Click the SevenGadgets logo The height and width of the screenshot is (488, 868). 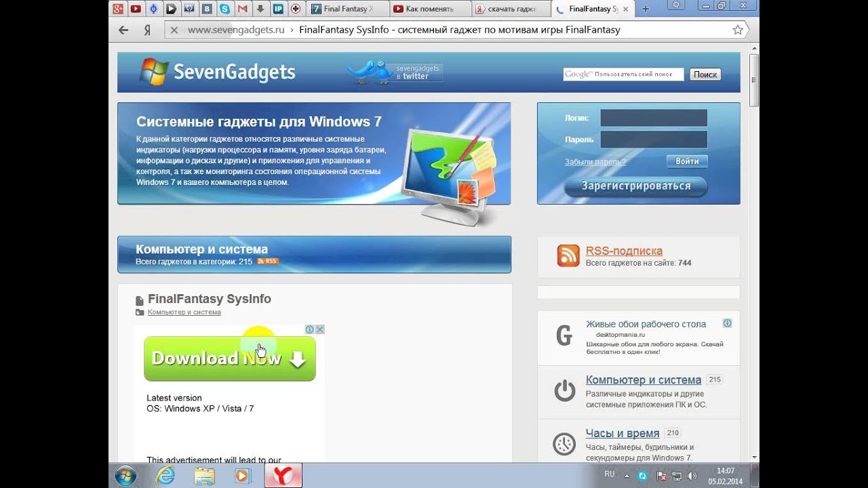click(x=217, y=72)
